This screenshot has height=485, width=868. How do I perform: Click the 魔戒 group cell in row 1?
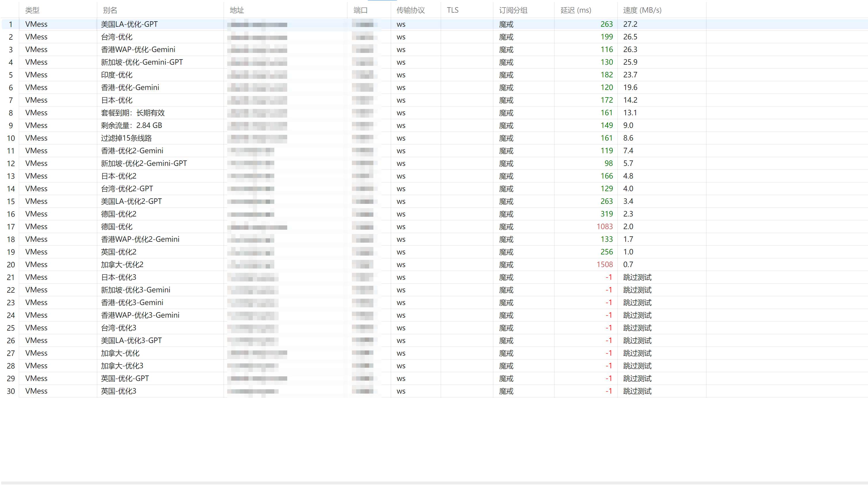(506, 24)
